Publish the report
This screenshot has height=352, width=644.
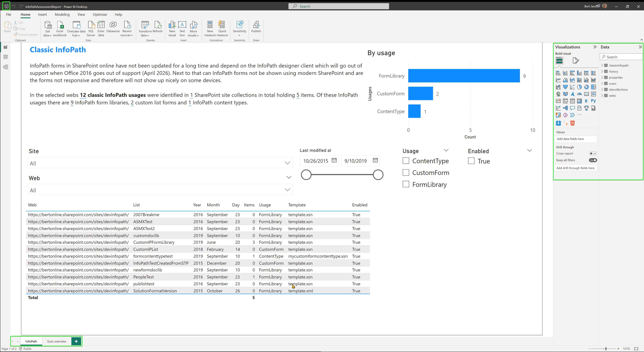point(256,27)
